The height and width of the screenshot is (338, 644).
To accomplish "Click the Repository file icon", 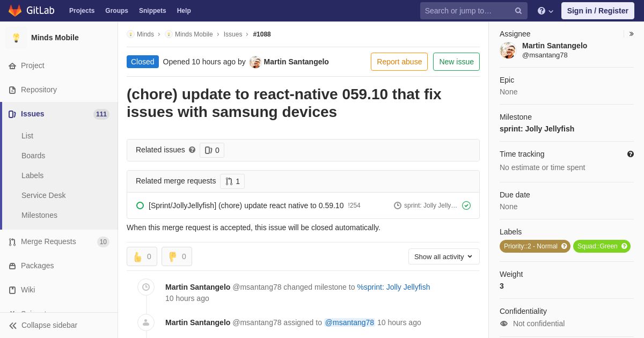I will tap(12, 90).
